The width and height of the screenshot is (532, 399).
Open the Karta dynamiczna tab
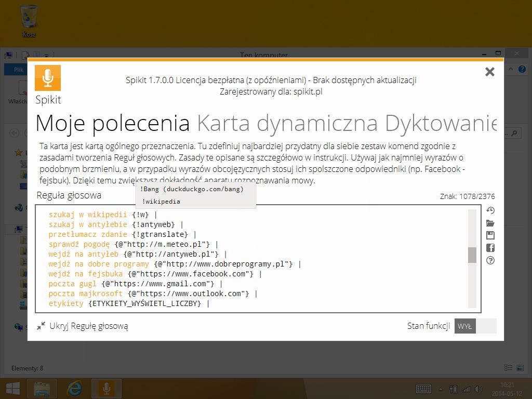tap(287, 123)
